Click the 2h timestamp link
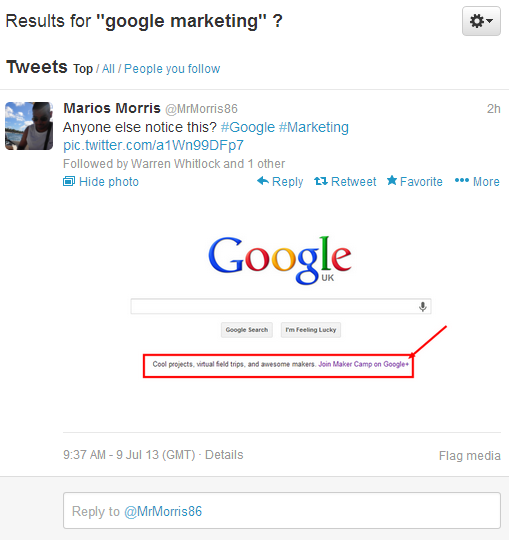 pos(494,109)
